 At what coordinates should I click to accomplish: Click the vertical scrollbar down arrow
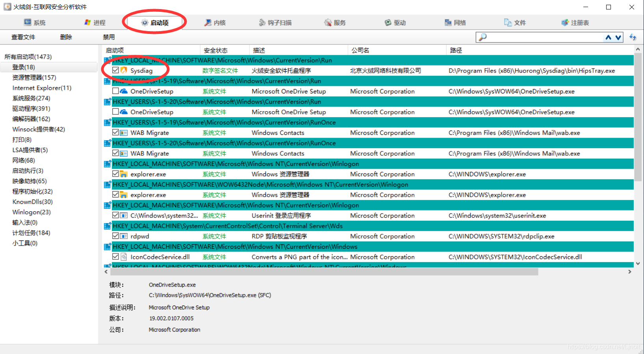pos(638,264)
